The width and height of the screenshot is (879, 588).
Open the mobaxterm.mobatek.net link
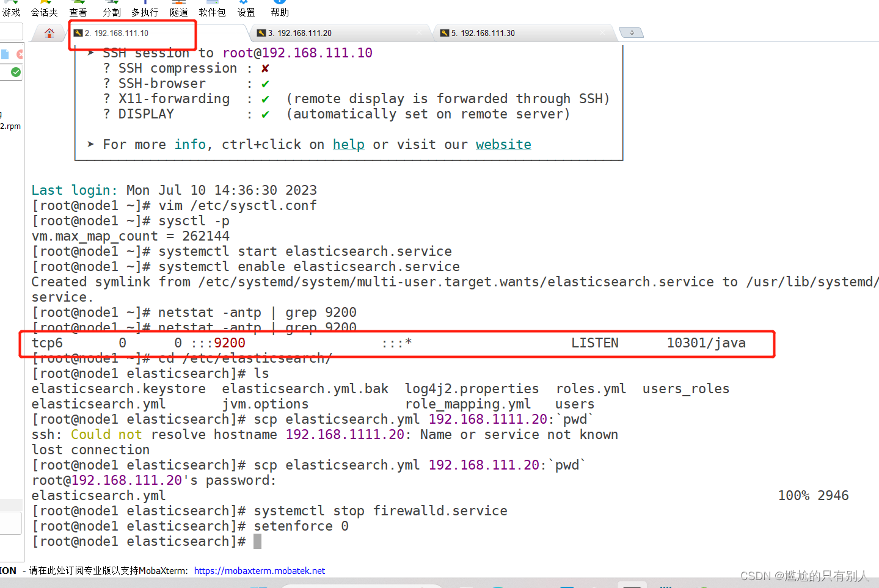260,571
